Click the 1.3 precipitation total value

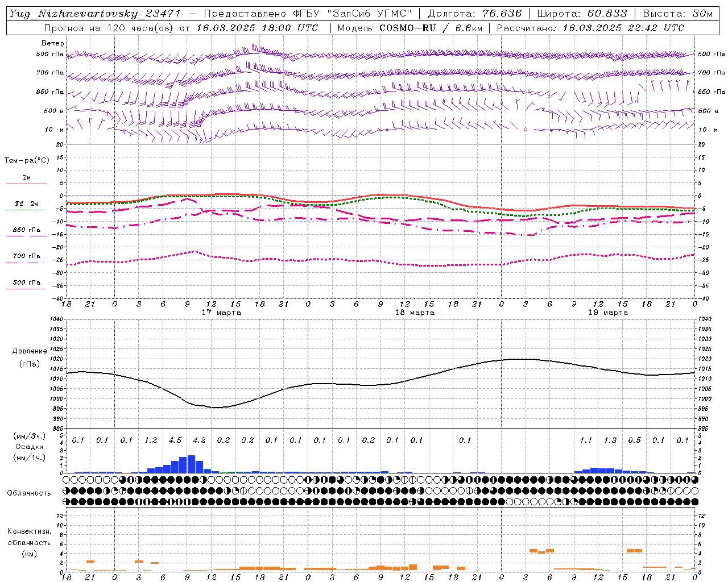pyautogui.click(x=610, y=440)
